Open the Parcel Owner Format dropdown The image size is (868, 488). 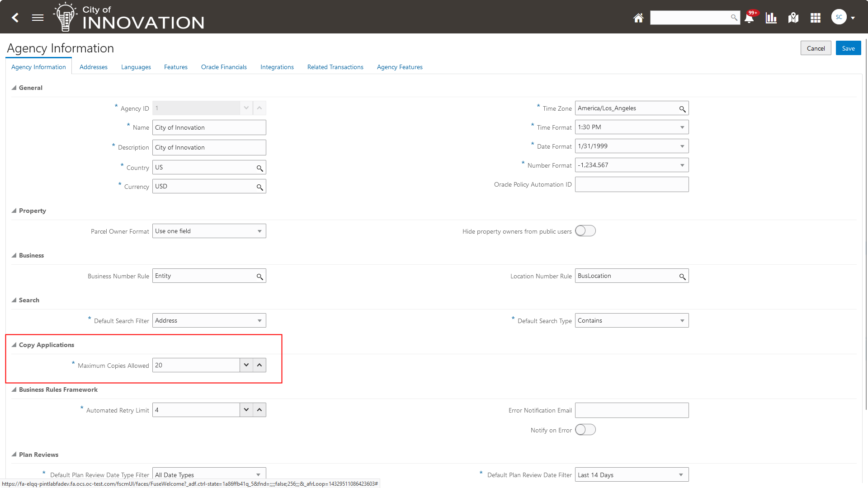click(x=259, y=231)
